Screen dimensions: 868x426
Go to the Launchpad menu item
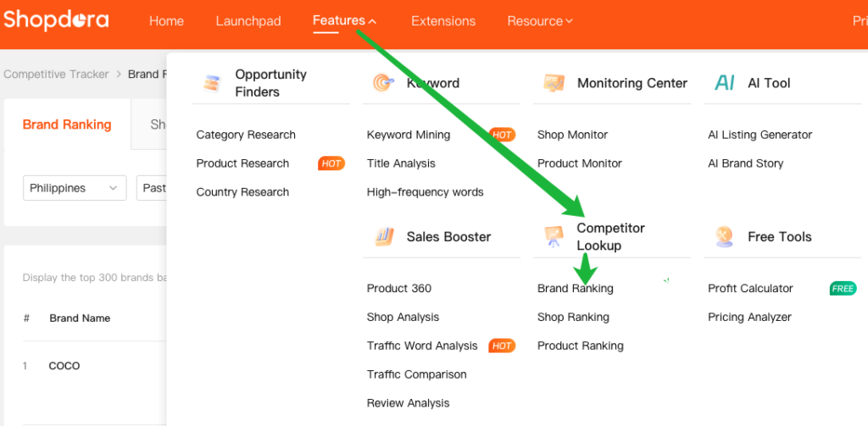(x=248, y=21)
